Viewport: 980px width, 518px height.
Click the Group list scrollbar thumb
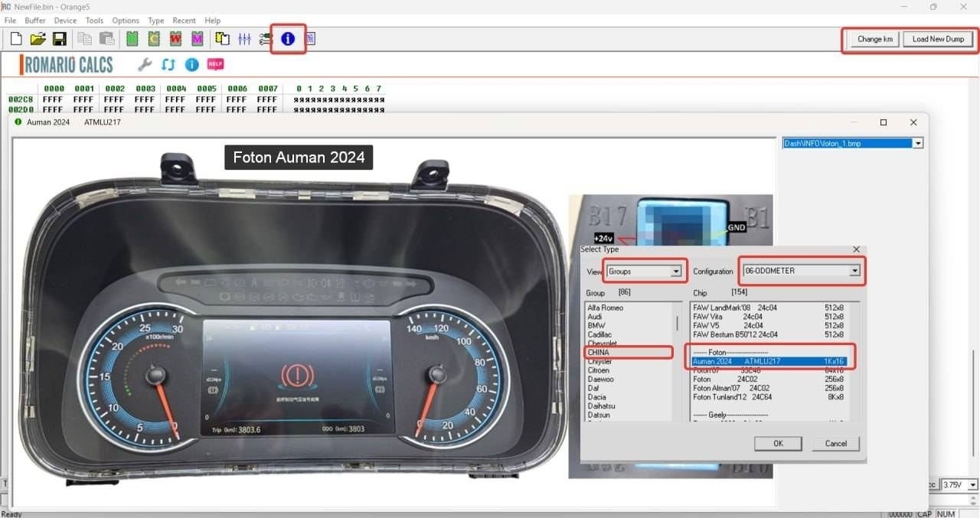[677, 322]
